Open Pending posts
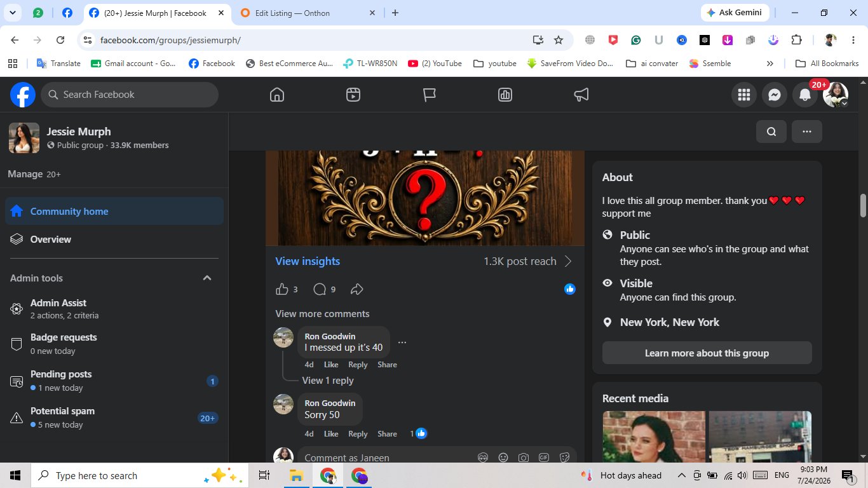The width and height of the screenshot is (868, 488). 114,381
